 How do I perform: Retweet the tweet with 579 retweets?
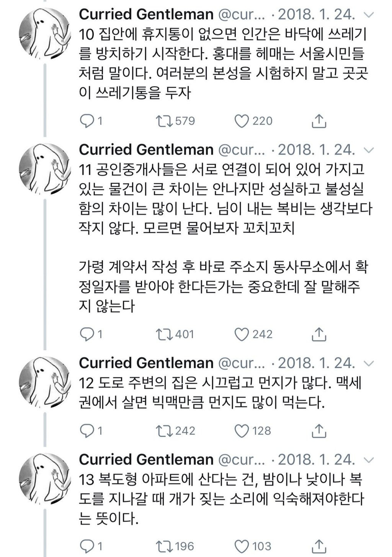tap(164, 121)
